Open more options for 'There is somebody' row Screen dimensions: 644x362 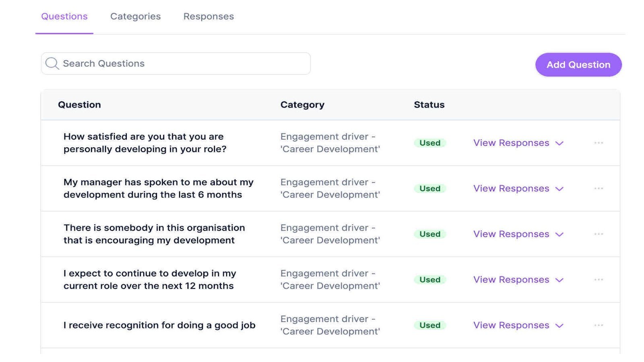coord(599,234)
